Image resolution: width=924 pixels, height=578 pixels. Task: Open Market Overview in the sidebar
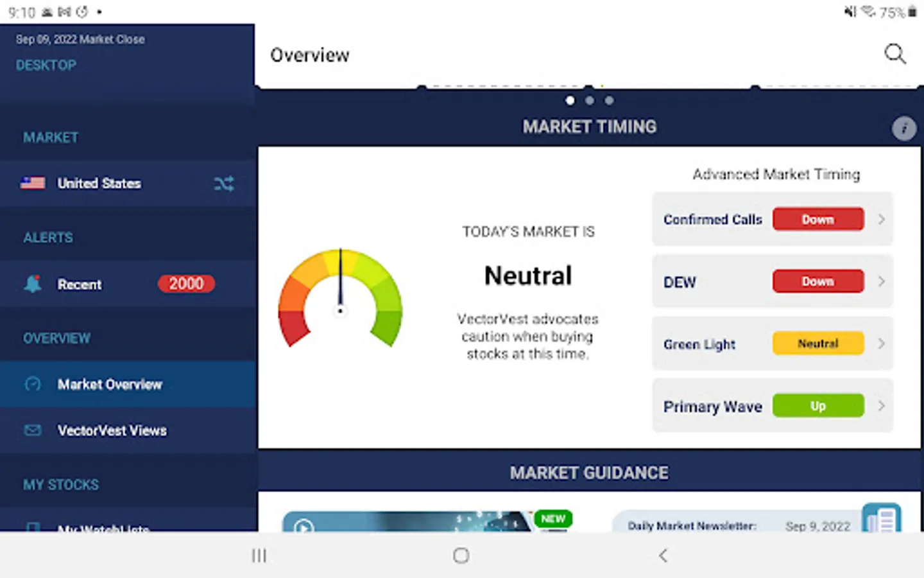tap(128, 384)
